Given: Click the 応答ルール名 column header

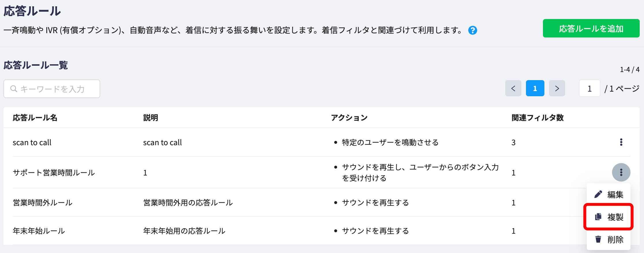Looking at the screenshot, I should tap(35, 118).
